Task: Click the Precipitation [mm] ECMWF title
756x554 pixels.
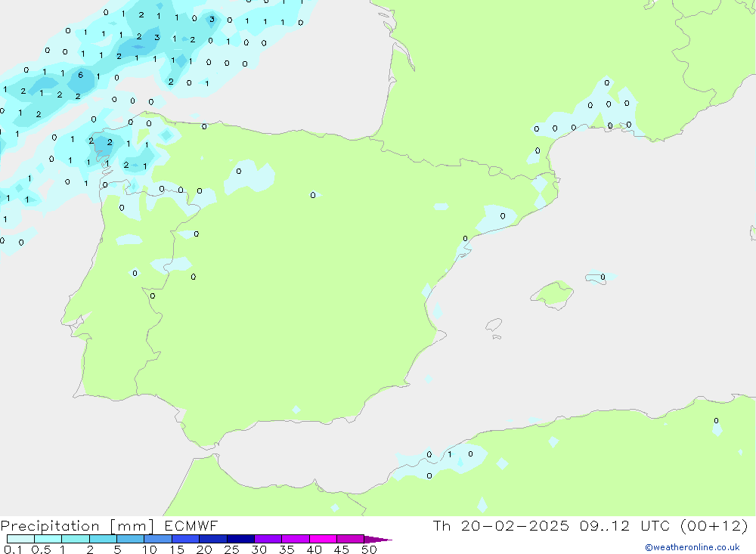Action: click(109, 525)
